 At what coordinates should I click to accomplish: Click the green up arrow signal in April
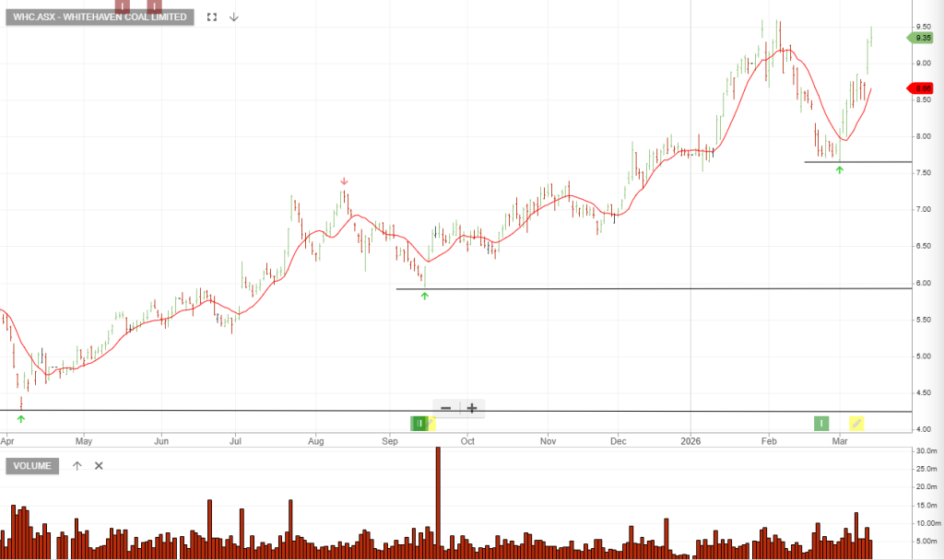(21, 419)
